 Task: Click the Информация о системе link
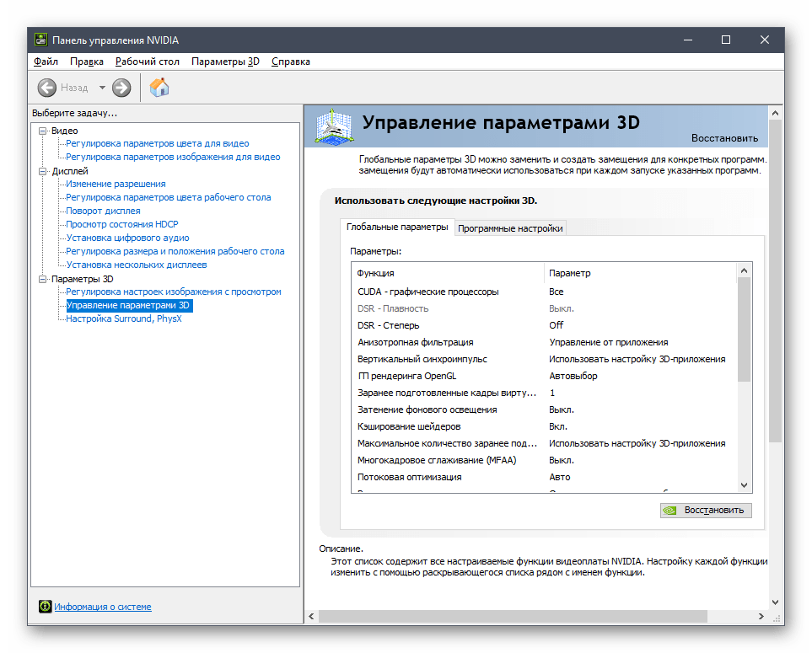(103, 607)
